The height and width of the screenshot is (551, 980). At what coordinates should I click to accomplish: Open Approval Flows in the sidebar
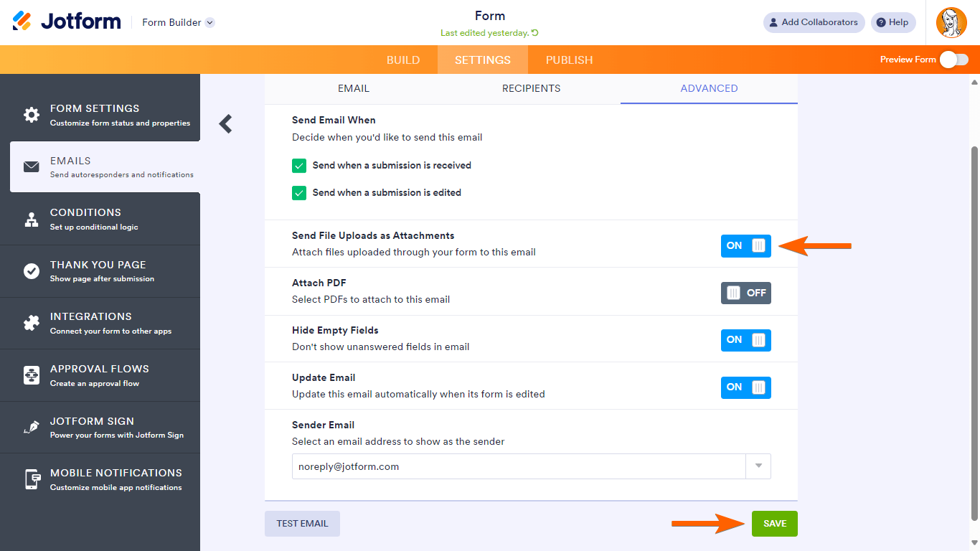[x=100, y=375]
